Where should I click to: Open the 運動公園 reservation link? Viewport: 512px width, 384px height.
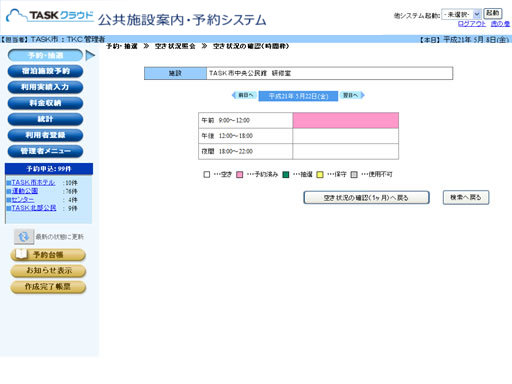pos(25,191)
